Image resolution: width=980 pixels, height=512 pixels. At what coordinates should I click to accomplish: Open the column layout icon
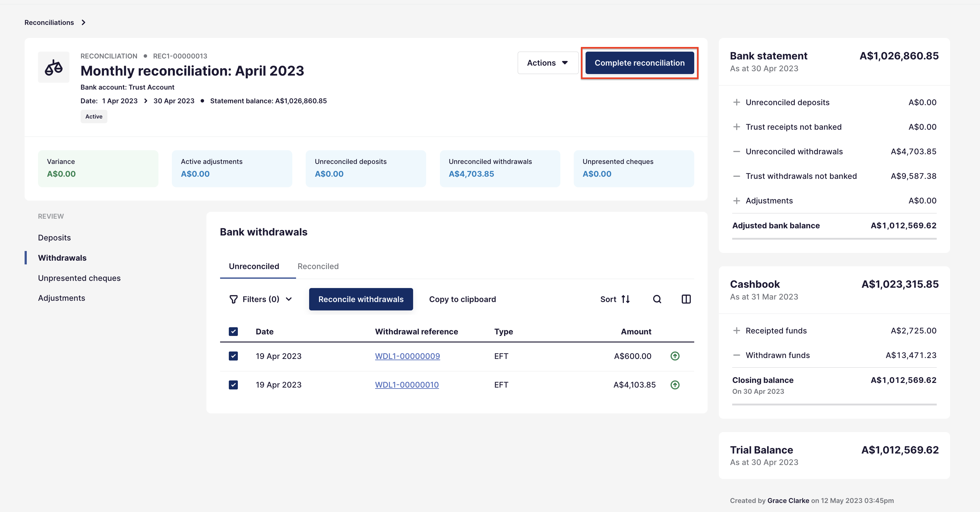coord(686,299)
